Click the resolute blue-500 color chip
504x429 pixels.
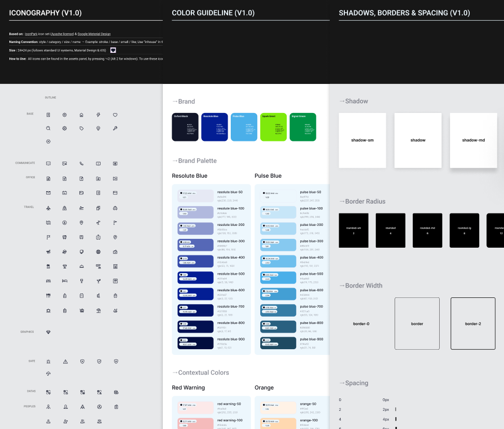point(195,278)
